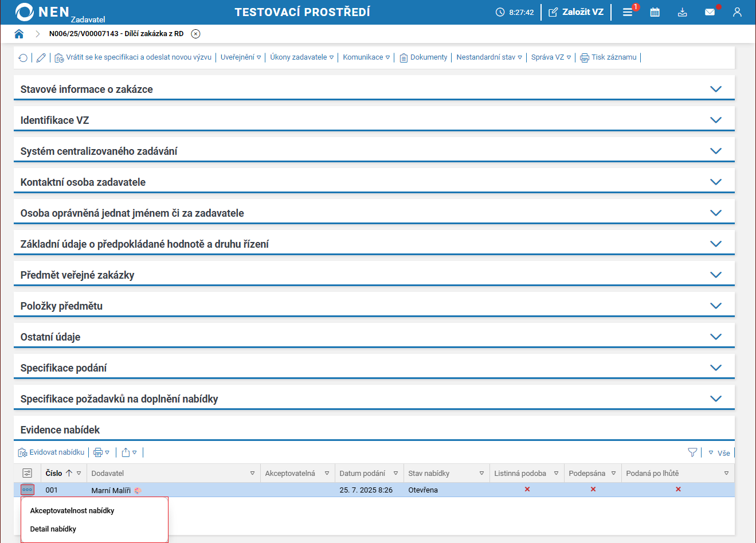Image resolution: width=756 pixels, height=543 pixels.
Task: Open the hamburger menu with notification badge
Action: click(628, 12)
